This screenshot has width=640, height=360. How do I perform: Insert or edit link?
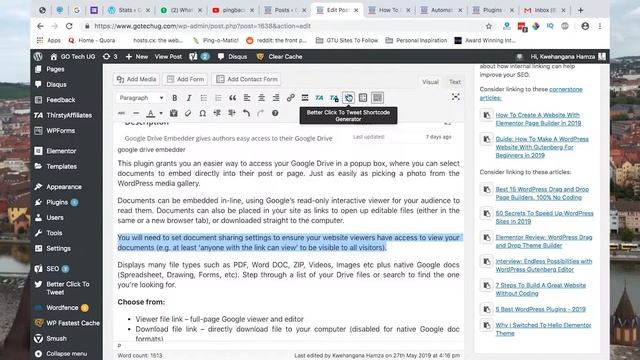[x=291, y=98]
